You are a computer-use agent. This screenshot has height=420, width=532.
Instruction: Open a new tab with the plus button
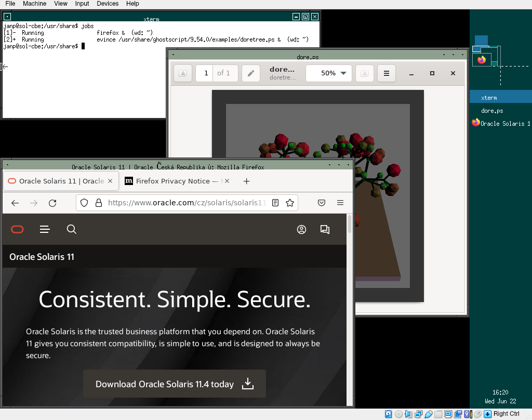click(246, 181)
